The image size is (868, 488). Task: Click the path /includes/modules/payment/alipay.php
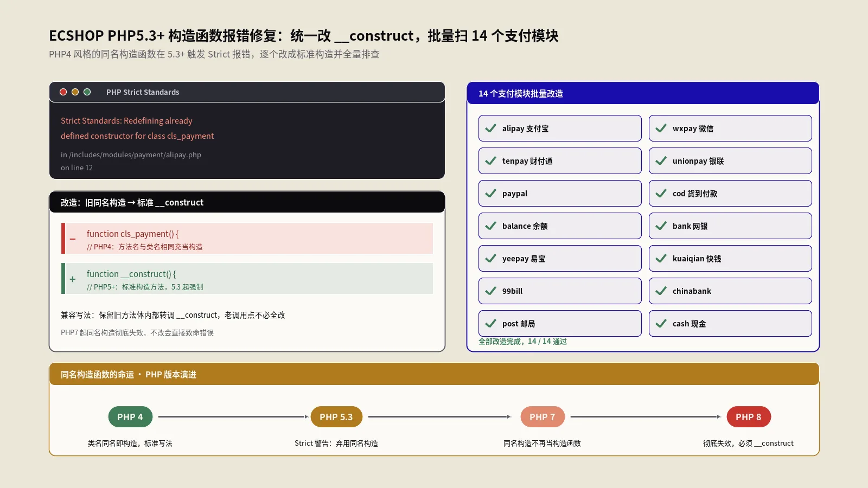point(135,155)
